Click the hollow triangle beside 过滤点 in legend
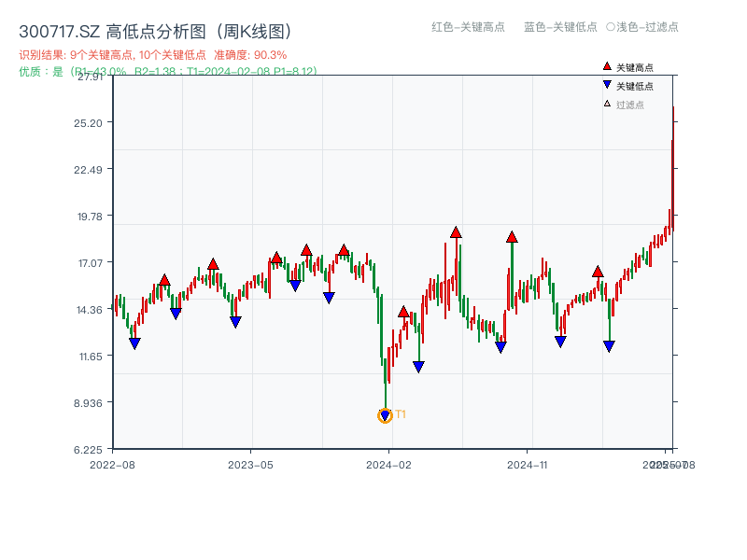This screenshot has width=747, height=560. (x=607, y=104)
